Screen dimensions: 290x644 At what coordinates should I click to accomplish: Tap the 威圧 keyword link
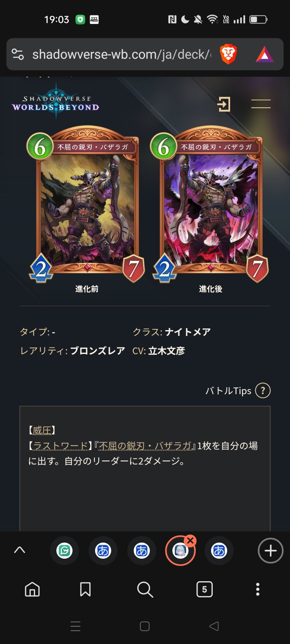42,430
